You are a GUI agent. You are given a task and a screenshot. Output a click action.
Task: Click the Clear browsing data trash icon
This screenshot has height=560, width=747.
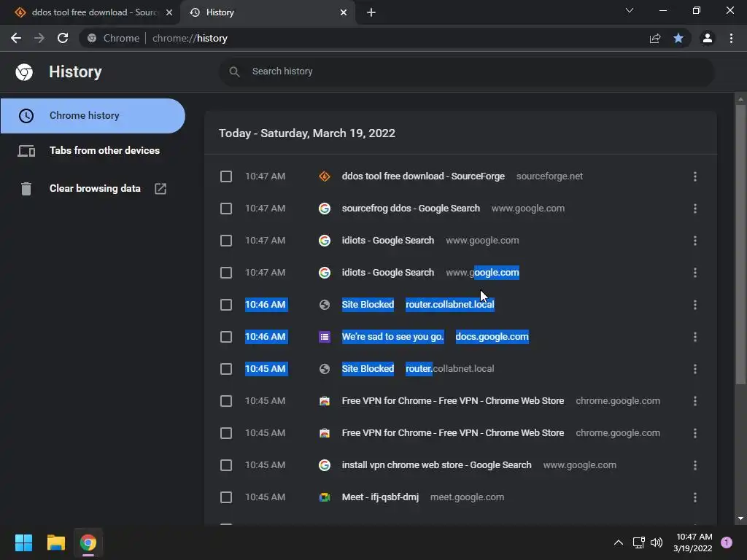pyautogui.click(x=26, y=189)
